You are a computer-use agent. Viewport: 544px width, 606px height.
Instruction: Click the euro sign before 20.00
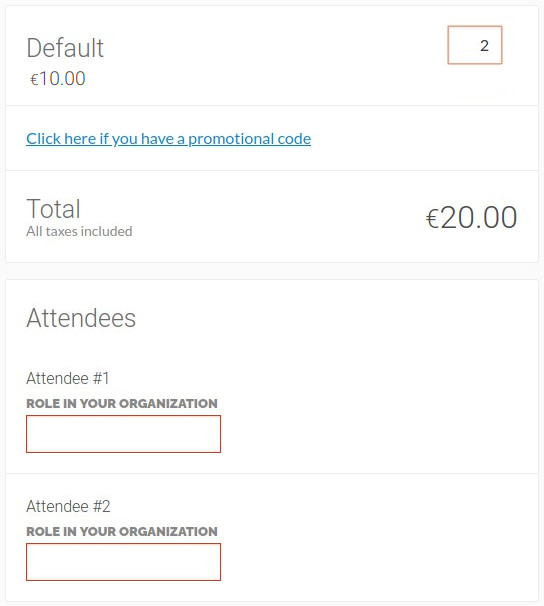click(x=432, y=218)
